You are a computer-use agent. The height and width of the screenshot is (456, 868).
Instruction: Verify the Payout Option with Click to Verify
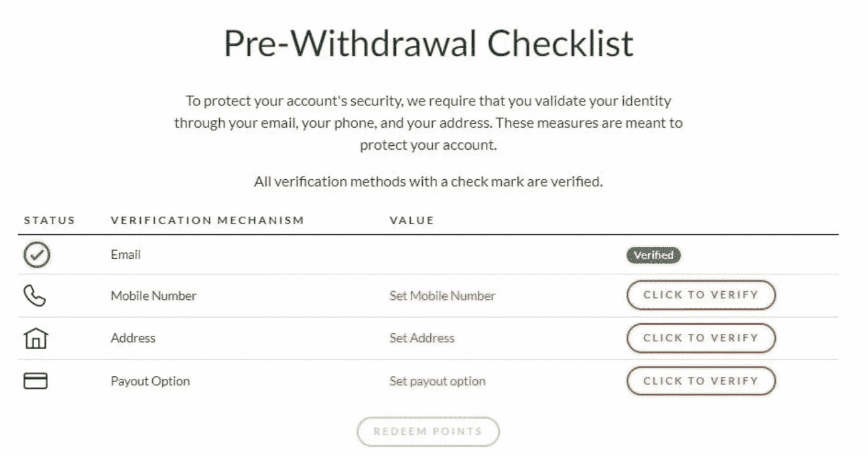pos(701,381)
